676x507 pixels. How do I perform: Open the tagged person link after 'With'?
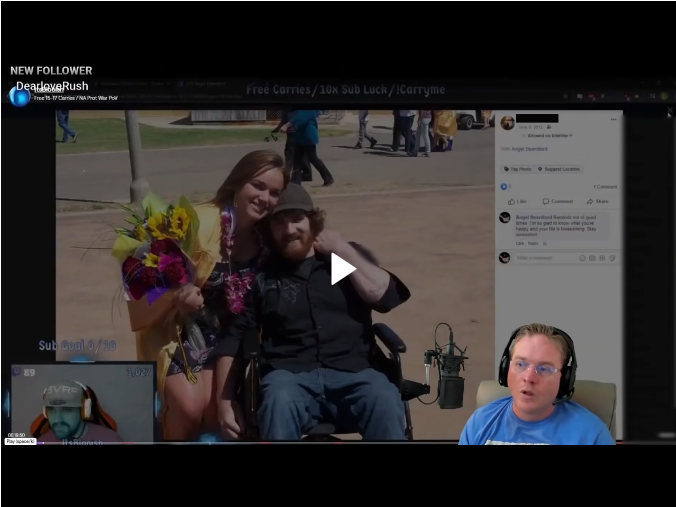click(529, 149)
